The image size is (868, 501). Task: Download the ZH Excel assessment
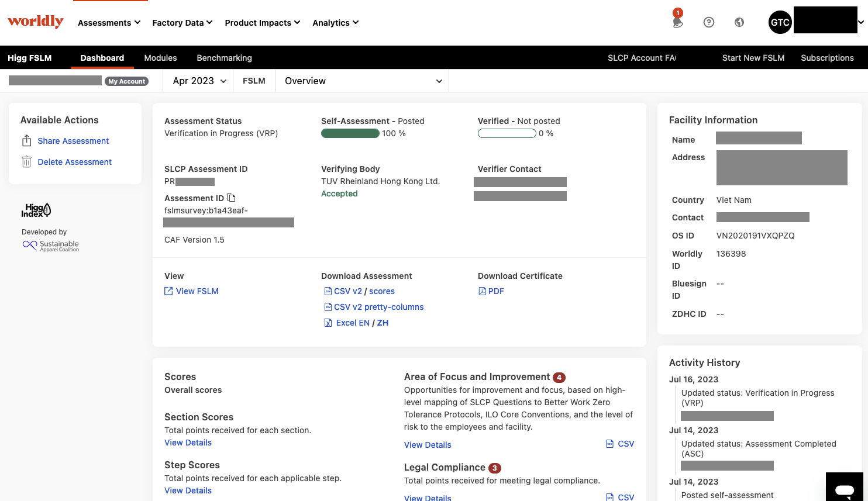383,323
